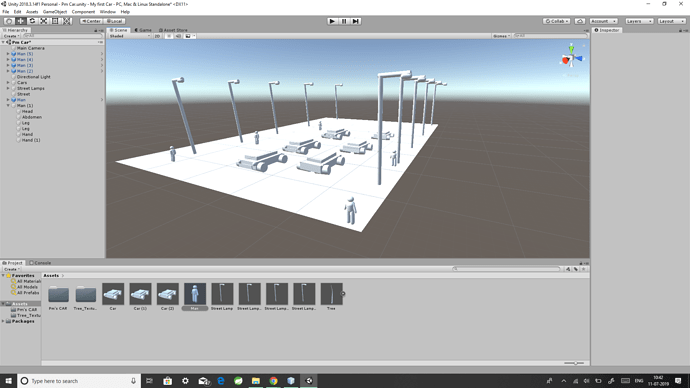Open the Collab dropdown
This screenshot has width=690, height=388.
tap(556, 21)
